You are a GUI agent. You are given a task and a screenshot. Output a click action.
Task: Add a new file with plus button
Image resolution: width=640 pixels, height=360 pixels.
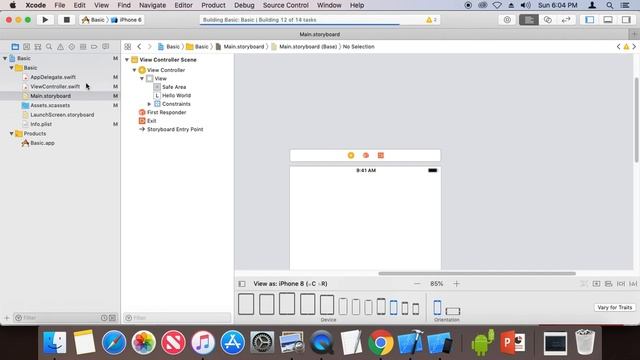point(7,318)
